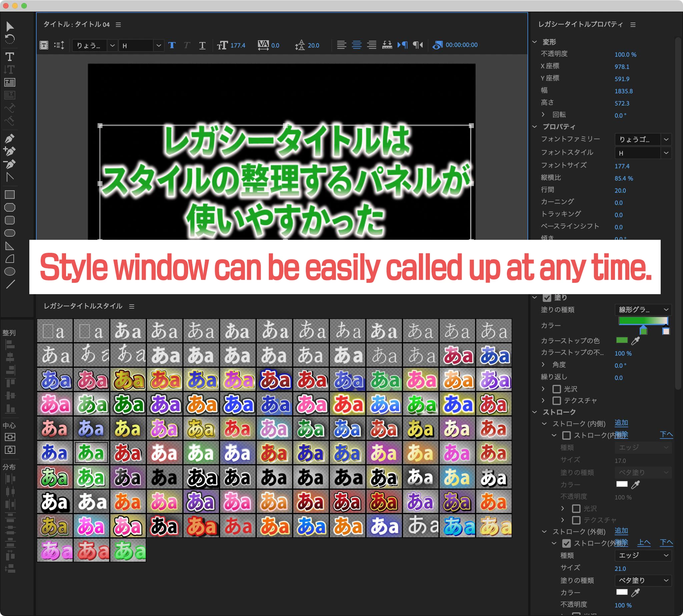Select the horizontal Type tool
Viewport: 683px width, 616px height.
pyautogui.click(x=9, y=56)
